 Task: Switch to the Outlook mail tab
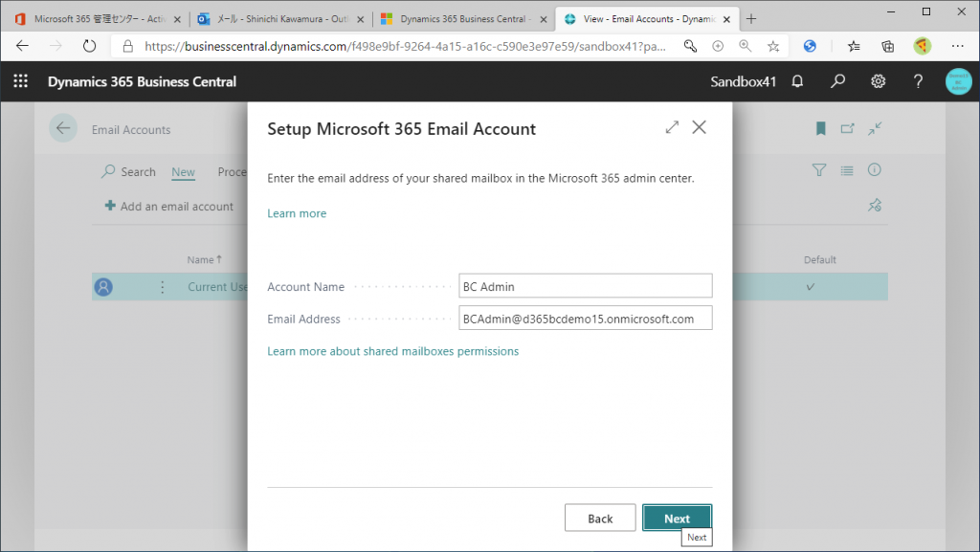click(x=280, y=19)
